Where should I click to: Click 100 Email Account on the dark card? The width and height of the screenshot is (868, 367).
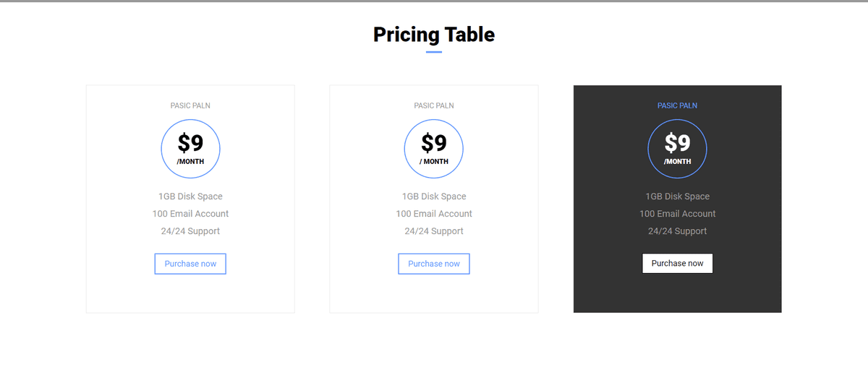coord(677,214)
